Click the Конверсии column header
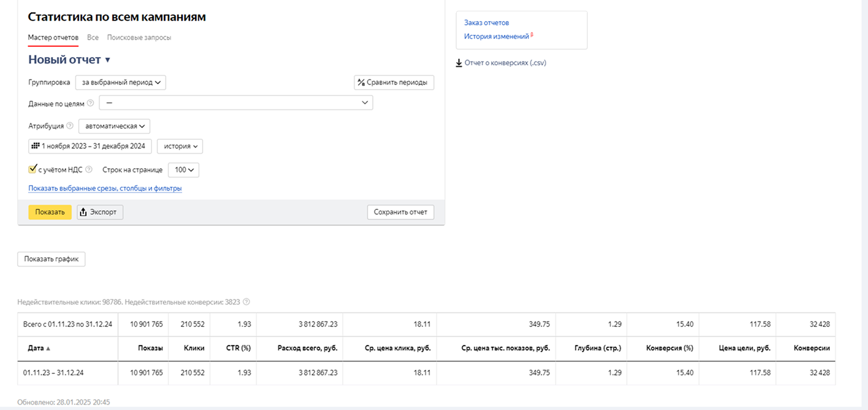 [x=812, y=348]
